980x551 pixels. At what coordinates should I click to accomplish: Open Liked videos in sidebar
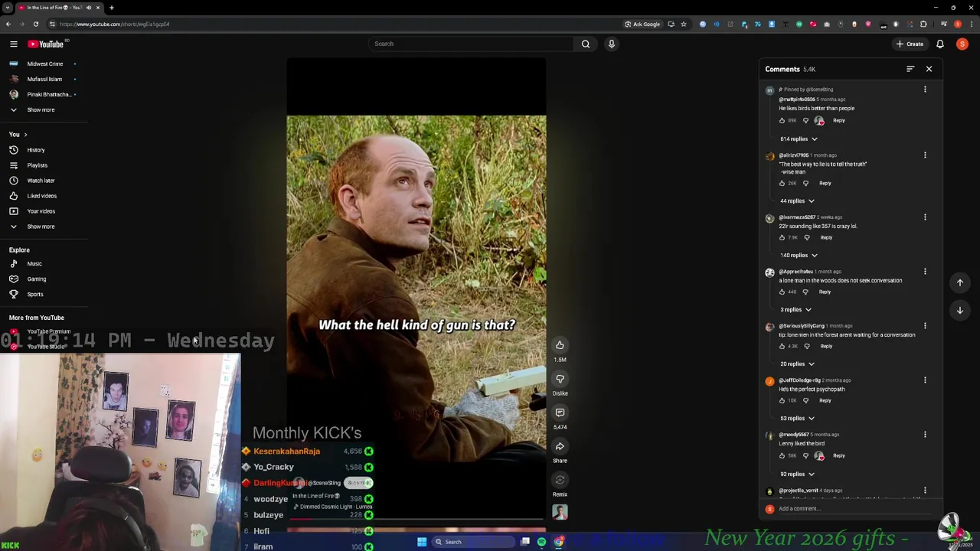(x=44, y=196)
